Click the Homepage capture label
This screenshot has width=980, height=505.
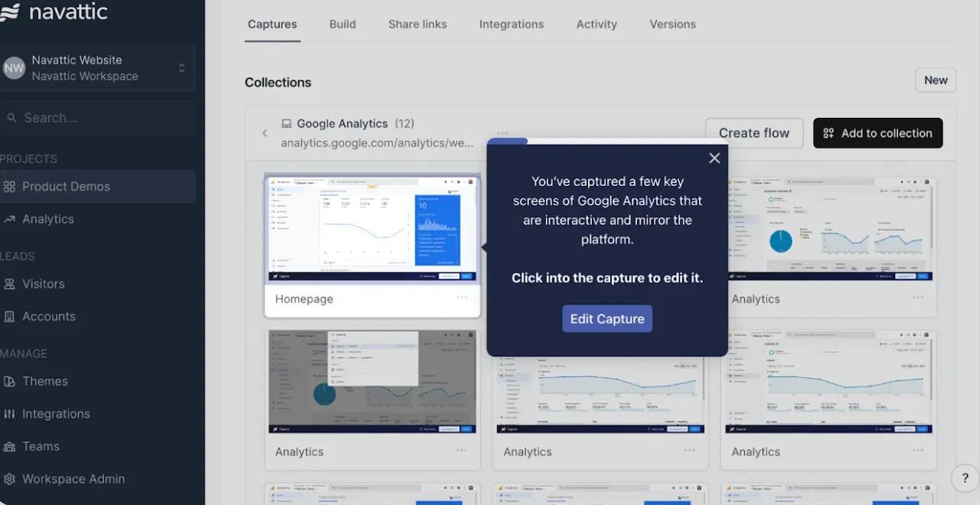304,299
